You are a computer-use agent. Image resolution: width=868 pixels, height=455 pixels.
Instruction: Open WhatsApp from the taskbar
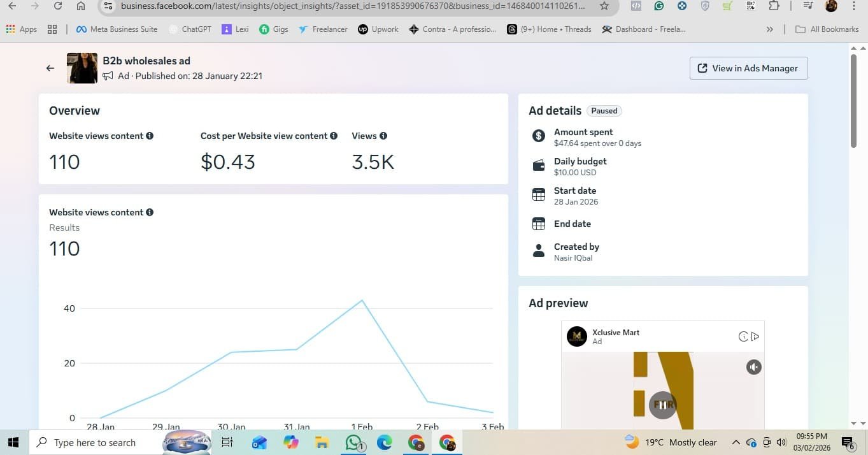coord(353,442)
